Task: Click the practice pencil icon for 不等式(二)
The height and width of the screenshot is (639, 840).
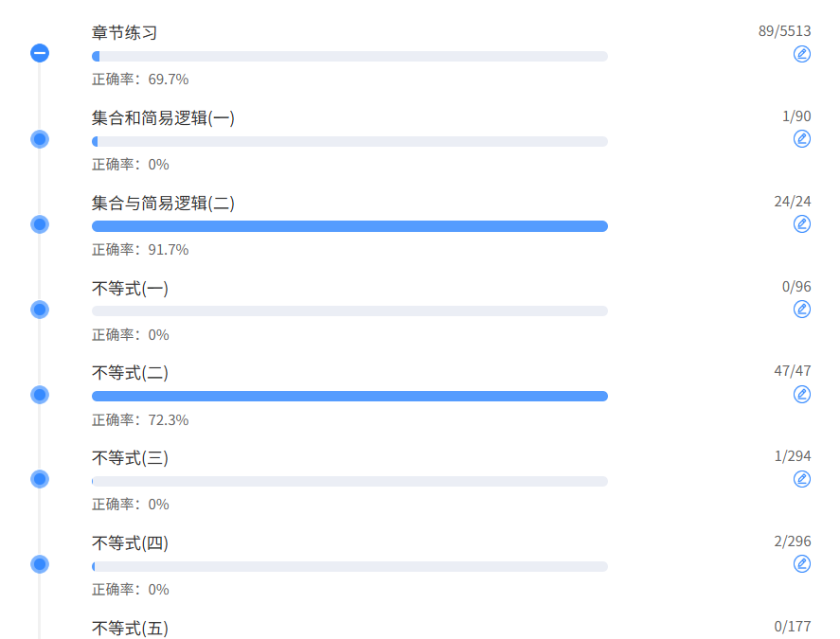Action: point(801,394)
